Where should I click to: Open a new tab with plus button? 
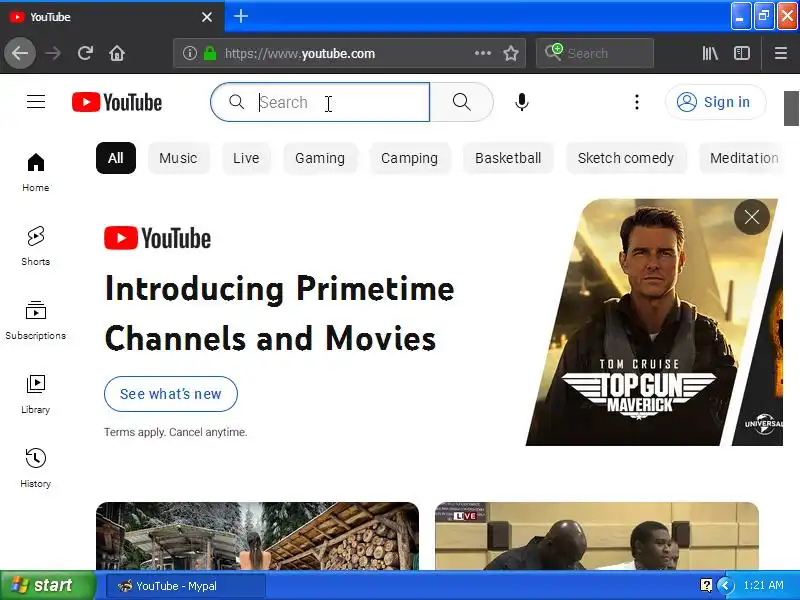[241, 16]
